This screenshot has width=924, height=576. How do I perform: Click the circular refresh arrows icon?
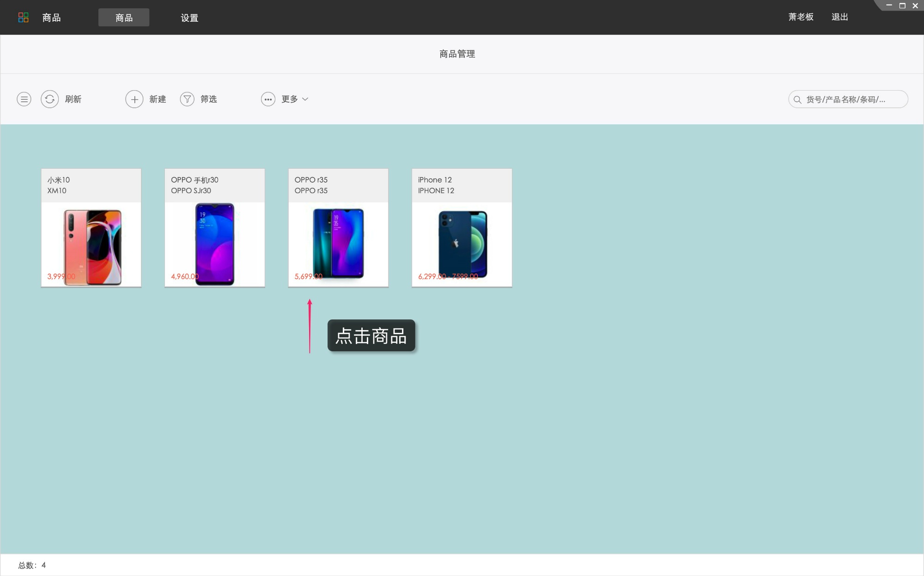pyautogui.click(x=49, y=99)
